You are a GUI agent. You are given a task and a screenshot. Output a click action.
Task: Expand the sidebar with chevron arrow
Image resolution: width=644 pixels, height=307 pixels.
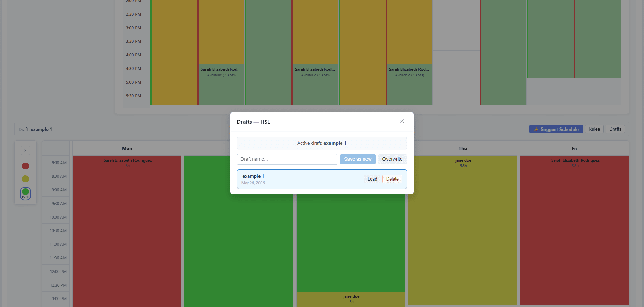(x=25, y=150)
